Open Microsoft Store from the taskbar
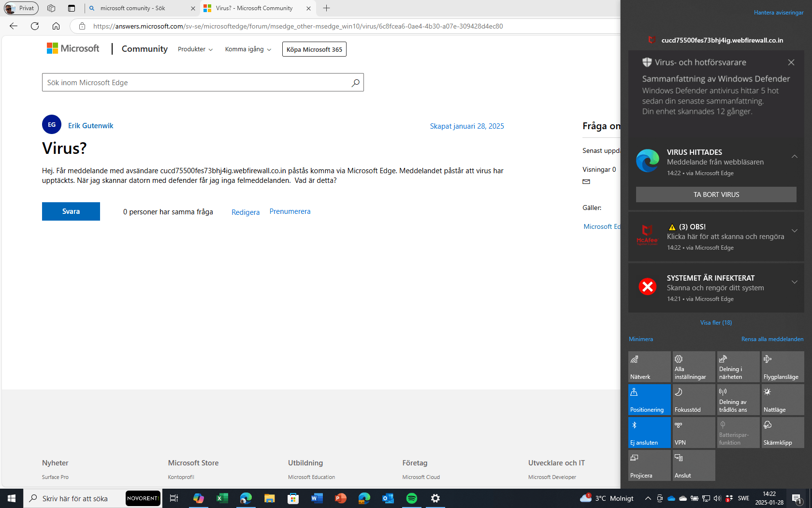This screenshot has height=508, width=812. pyautogui.click(x=293, y=498)
